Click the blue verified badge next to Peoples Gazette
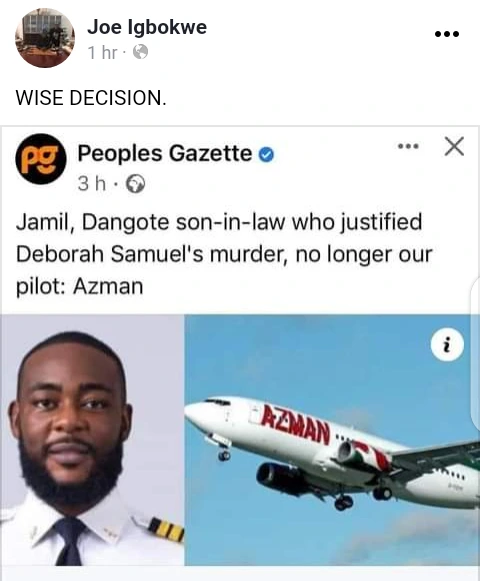 pyautogui.click(x=266, y=155)
